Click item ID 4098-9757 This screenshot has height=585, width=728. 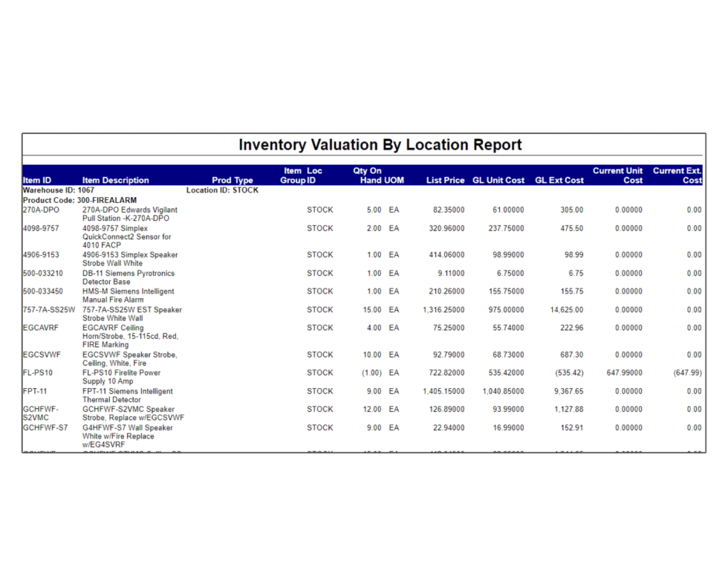coord(41,229)
